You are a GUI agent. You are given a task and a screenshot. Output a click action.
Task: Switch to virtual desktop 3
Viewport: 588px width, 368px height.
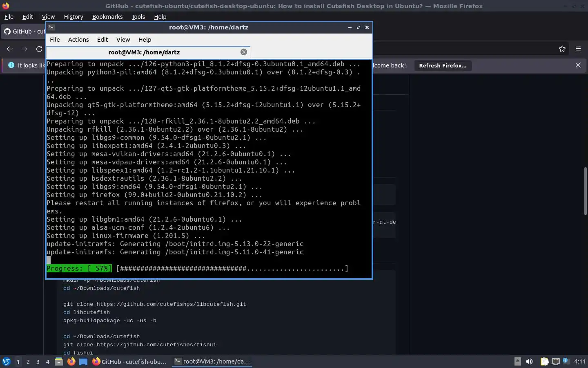38,361
